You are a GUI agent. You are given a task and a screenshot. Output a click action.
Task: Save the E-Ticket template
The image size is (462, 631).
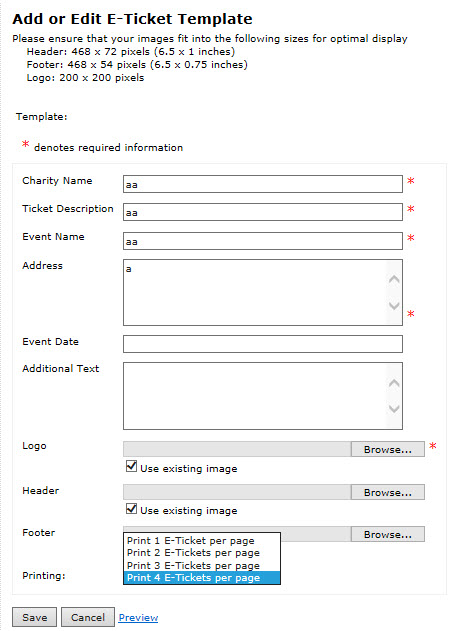(x=35, y=617)
